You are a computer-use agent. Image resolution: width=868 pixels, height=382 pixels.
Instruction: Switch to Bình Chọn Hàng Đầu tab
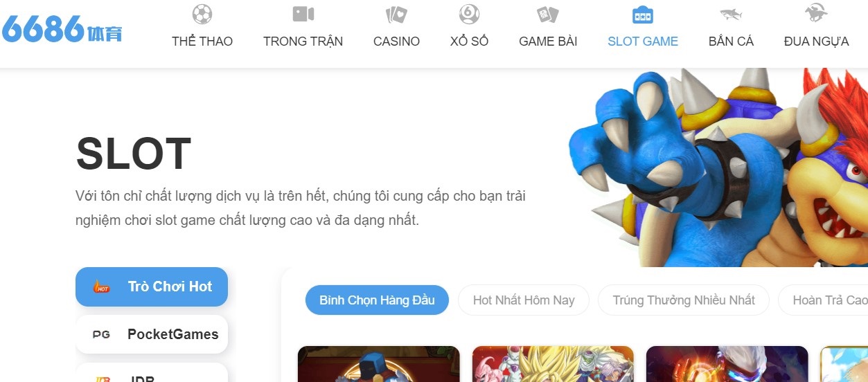pyautogui.click(x=377, y=300)
